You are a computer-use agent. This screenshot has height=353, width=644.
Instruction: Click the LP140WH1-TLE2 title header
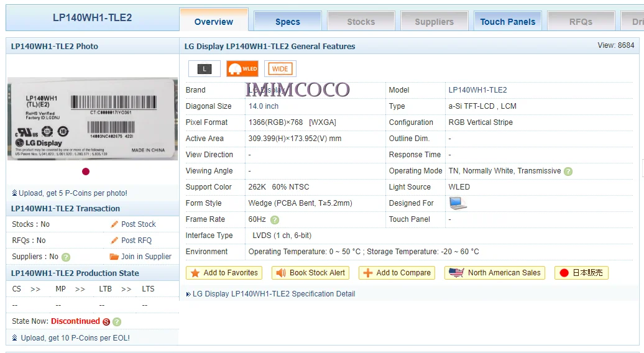93,17
